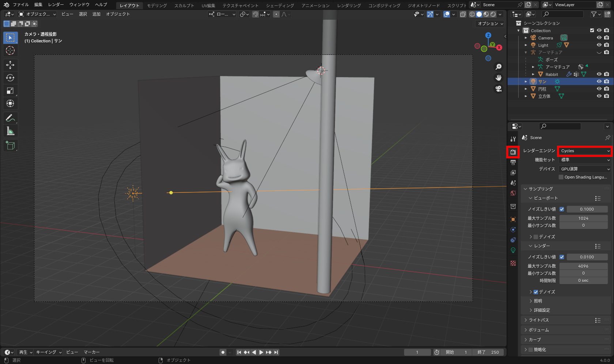Toggle visibility of 円柱 in outliner
The height and width of the screenshot is (364, 614).
(599, 89)
